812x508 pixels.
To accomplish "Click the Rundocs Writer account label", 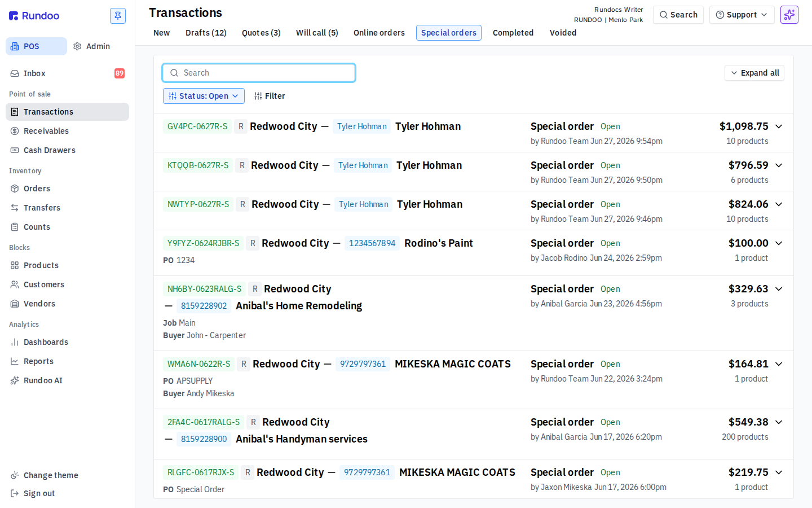I will 619,10.
